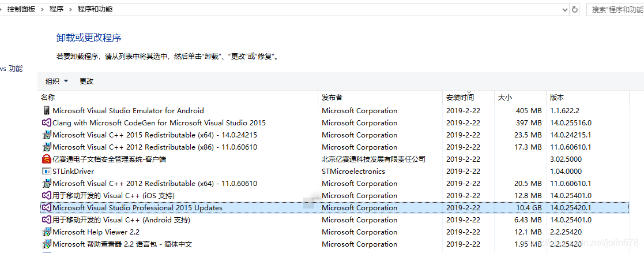
Task: Expand the arrow after 程序 breadcrumb
Action: (71, 9)
